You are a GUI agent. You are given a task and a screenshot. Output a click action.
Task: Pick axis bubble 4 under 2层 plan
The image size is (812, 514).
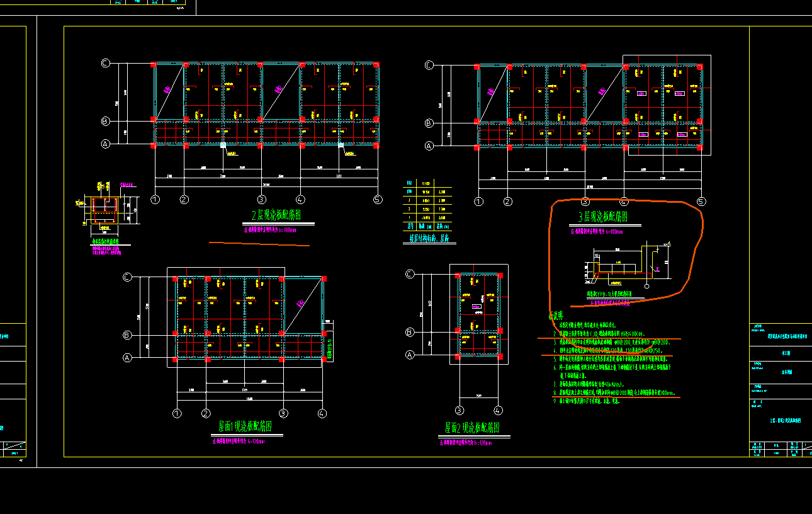[x=300, y=200]
